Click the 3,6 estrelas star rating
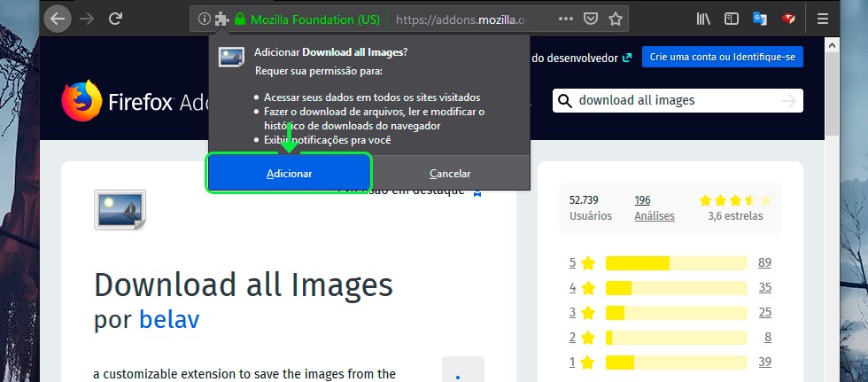Image resolution: width=868 pixels, height=382 pixels. click(x=735, y=208)
